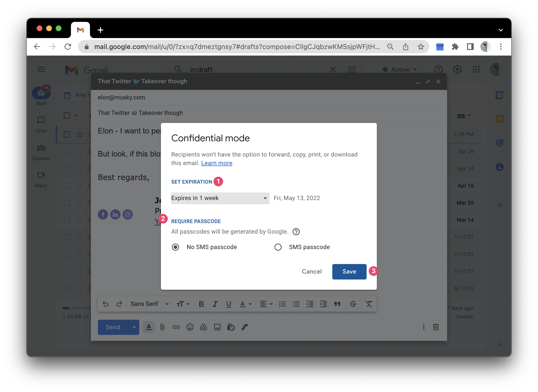Screen dimensions: 538x392
Task: Open select-all dropdown arrow
Action: pyautogui.click(x=75, y=116)
